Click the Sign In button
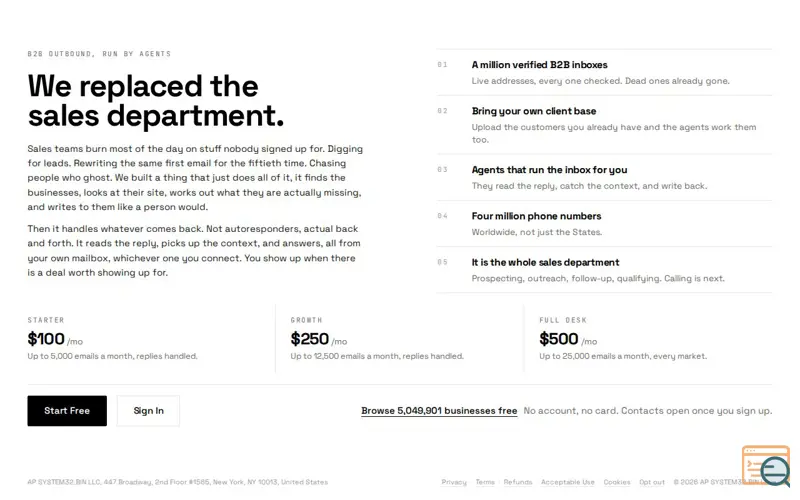 [x=148, y=411]
